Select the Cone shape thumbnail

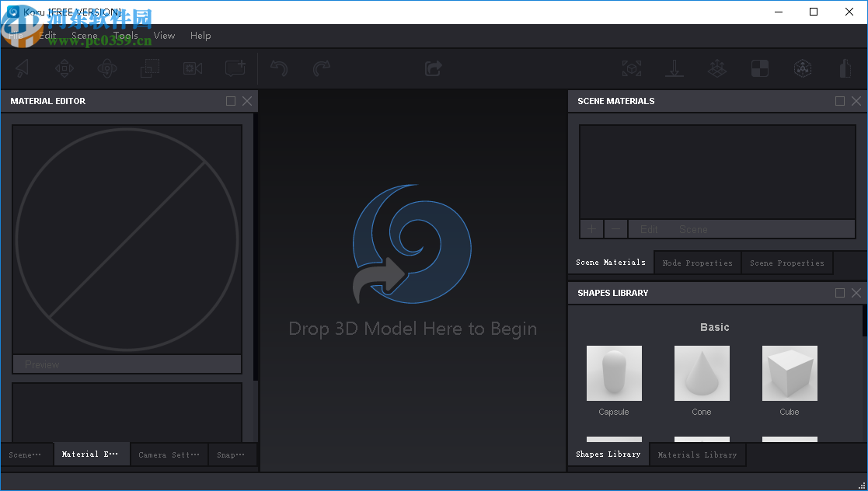pos(702,374)
